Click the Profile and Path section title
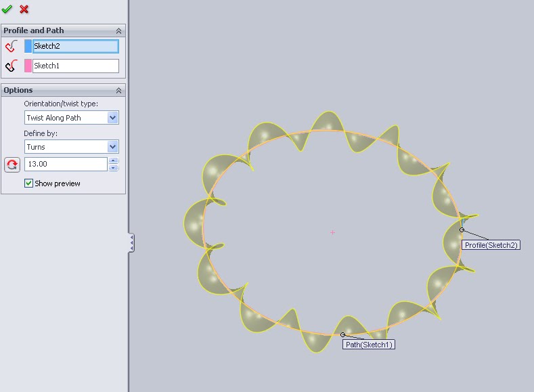Image resolution: width=534 pixels, height=392 pixels. coord(34,30)
